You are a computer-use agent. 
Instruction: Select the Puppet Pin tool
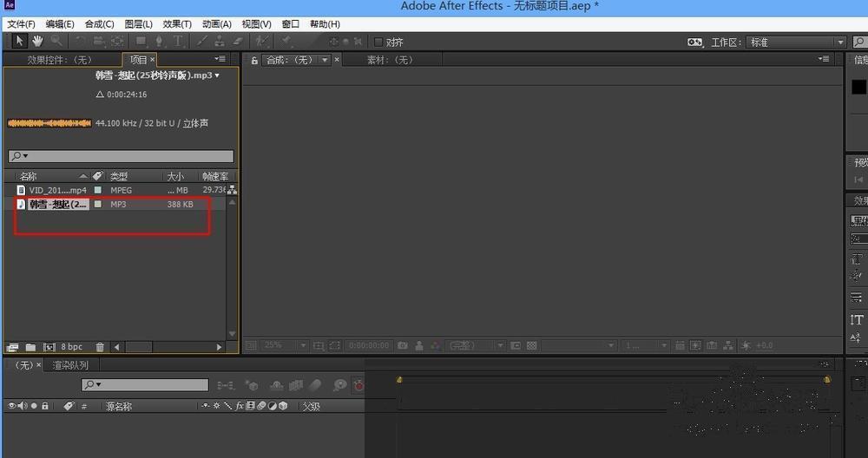click(286, 41)
